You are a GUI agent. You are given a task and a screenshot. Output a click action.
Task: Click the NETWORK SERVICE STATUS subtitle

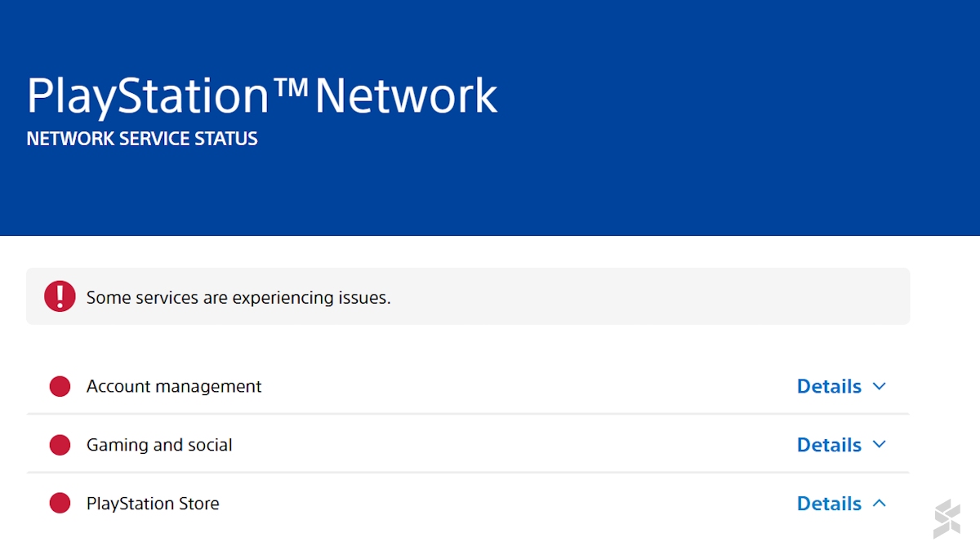point(142,139)
